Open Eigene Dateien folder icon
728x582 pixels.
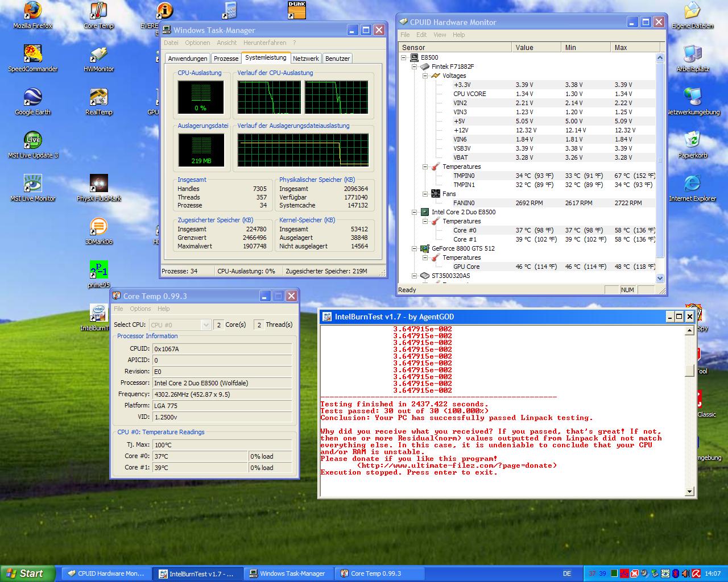692,16
